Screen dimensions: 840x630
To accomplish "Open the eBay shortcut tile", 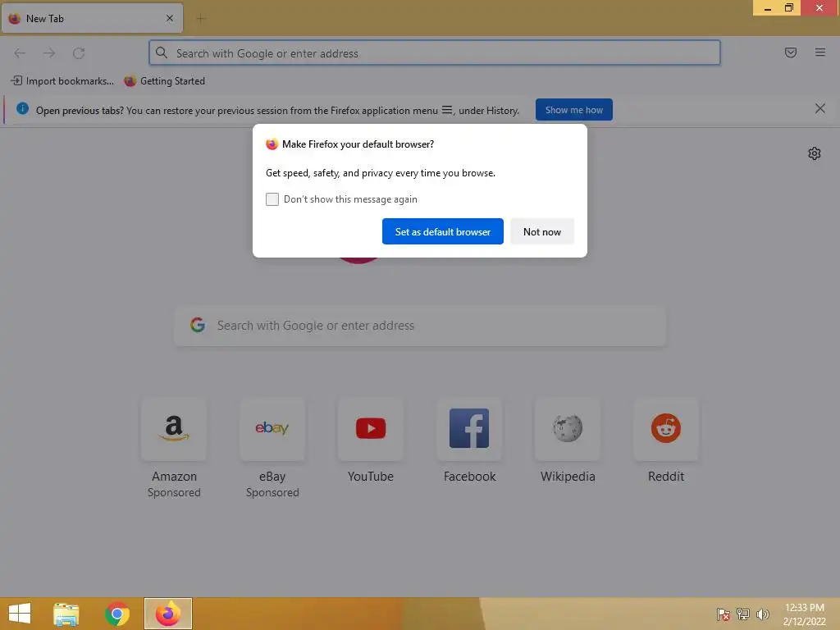I will pyautogui.click(x=272, y=428).
